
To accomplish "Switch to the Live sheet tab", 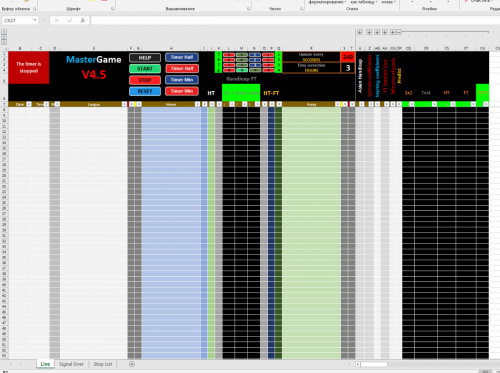I will (x=45, y=364).
